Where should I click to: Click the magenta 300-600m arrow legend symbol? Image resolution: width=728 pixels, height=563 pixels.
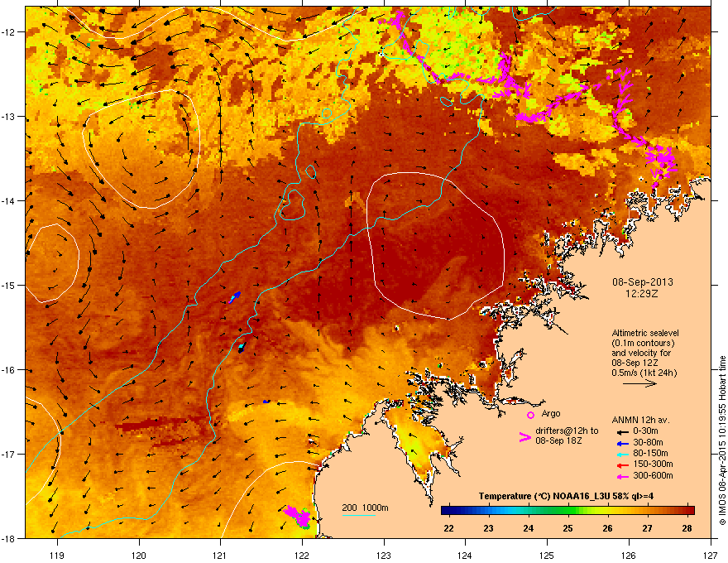[622, 476]
